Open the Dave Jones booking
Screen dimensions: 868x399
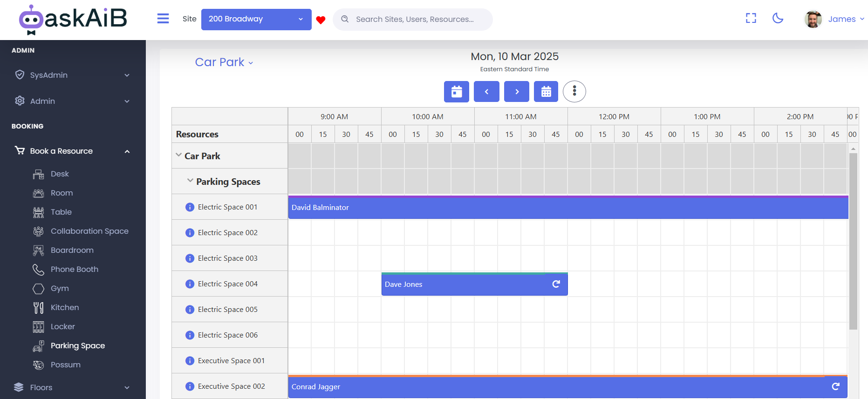tap(466, 284)
